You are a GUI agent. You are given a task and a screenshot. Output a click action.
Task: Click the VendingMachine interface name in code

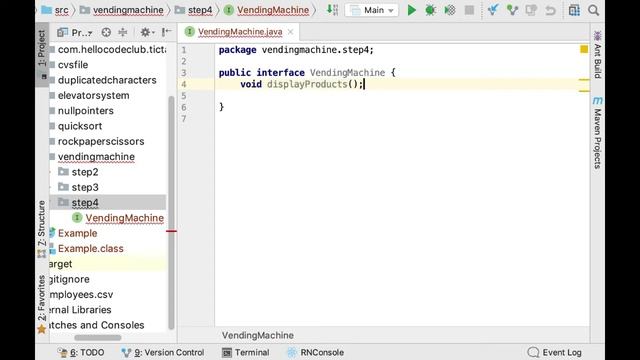347,73
